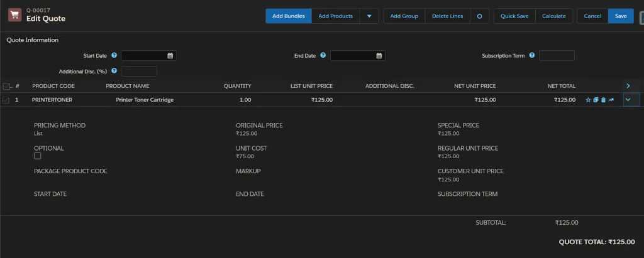644x258 pixels.
Task: Save the quote
Action: tap(621, 16)
